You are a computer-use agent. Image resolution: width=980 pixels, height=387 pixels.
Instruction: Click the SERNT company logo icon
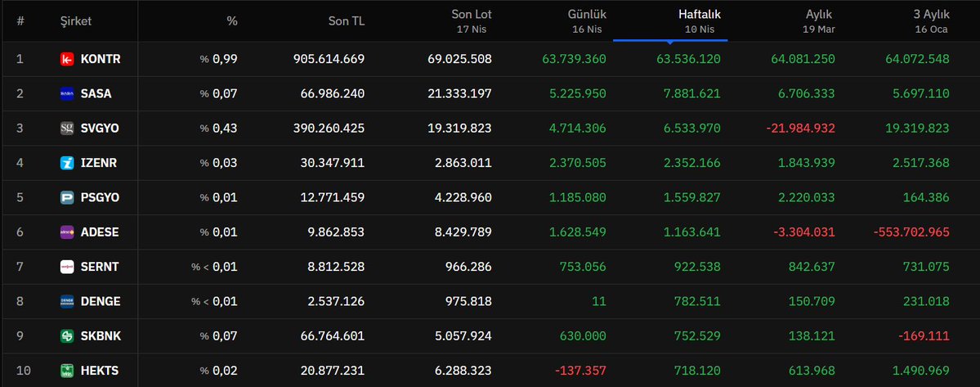point(67,267)
